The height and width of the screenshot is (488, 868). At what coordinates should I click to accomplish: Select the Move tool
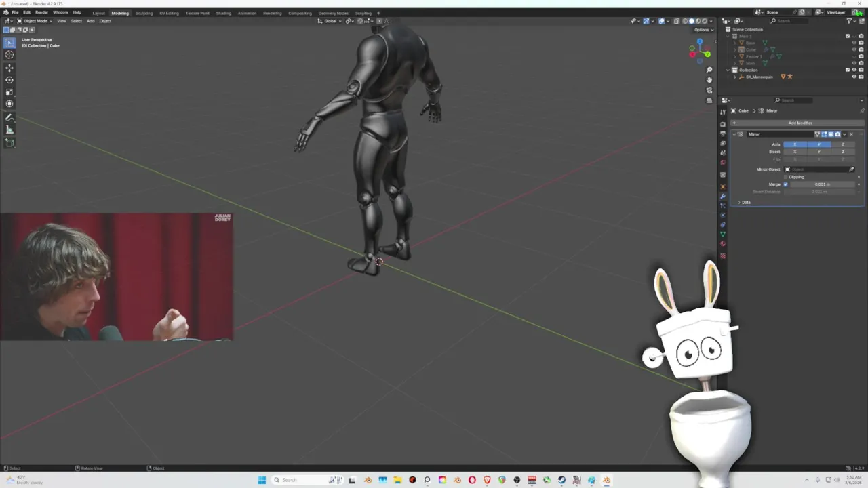(x=9, y=68)
